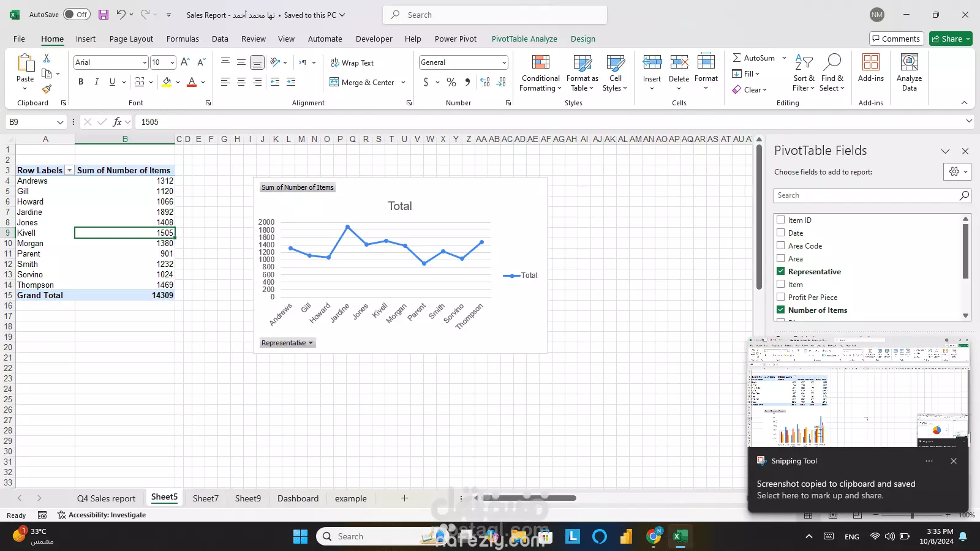Open fill color swatch bucket
This screenshot has width=980, height=551.
167,82
